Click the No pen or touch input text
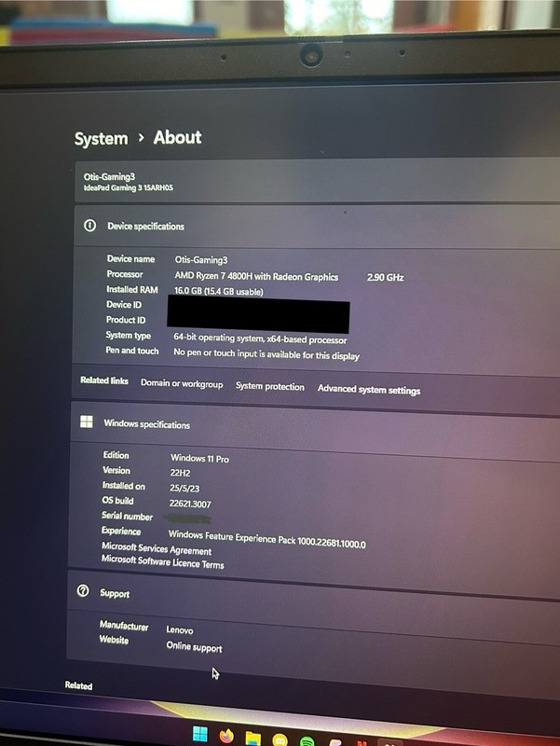 (x=266, y=354)
